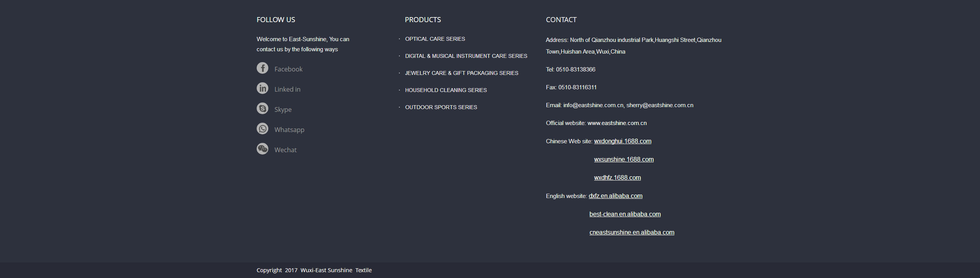Open the Skype text link
Screen dimensions: 980x278
(x=283, y=109)
